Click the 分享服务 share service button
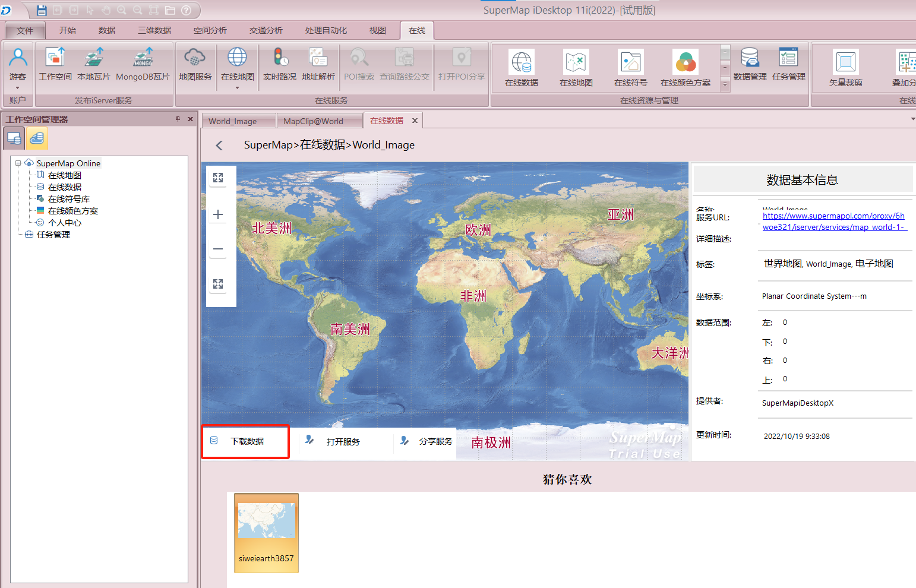 click(x=427, y=442)
